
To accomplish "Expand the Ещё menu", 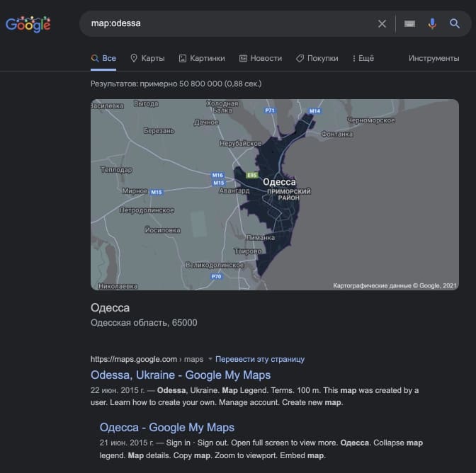I will pos(363,58).
